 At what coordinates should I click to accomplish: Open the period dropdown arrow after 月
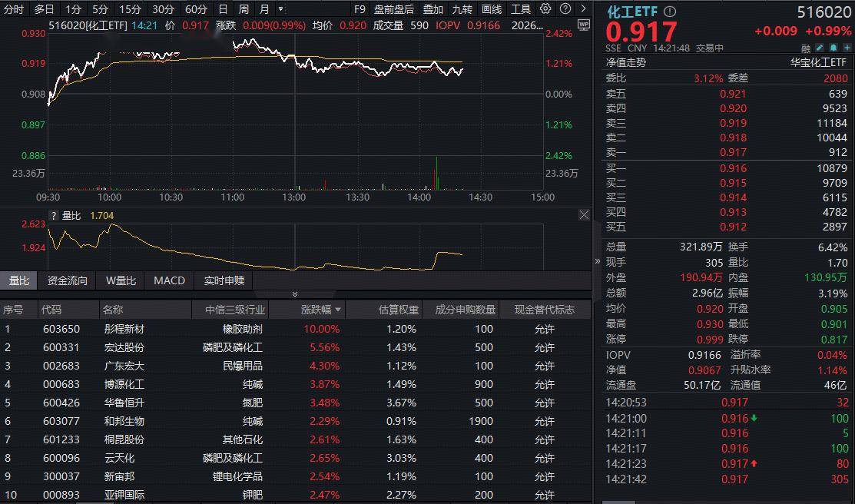(281, 9)
